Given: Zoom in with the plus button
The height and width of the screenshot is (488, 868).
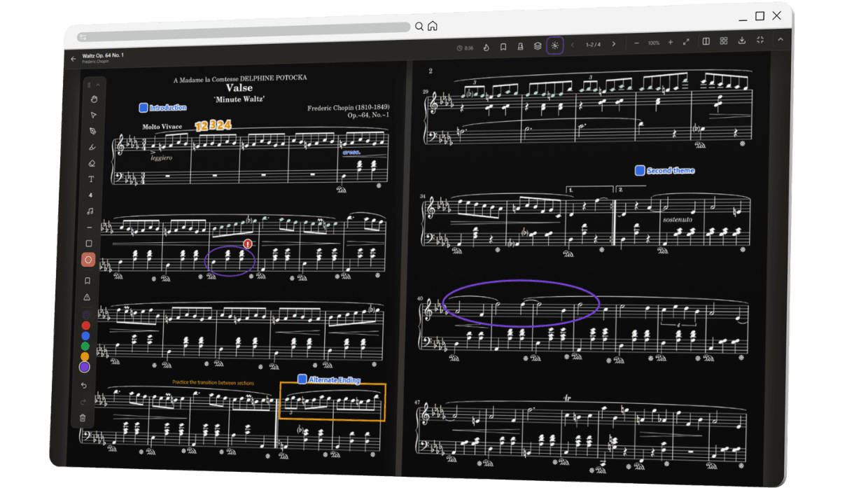Looking at the screenshot, I should point(670,43).
